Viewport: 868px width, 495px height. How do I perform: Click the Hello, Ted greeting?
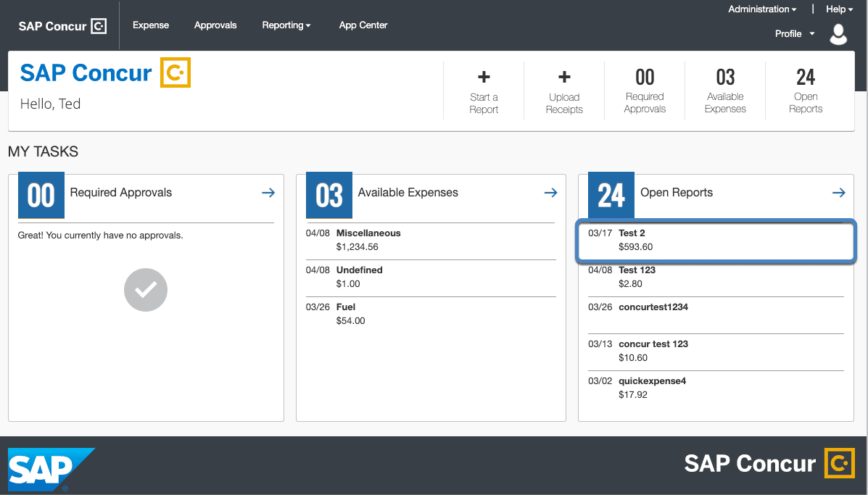50,104
